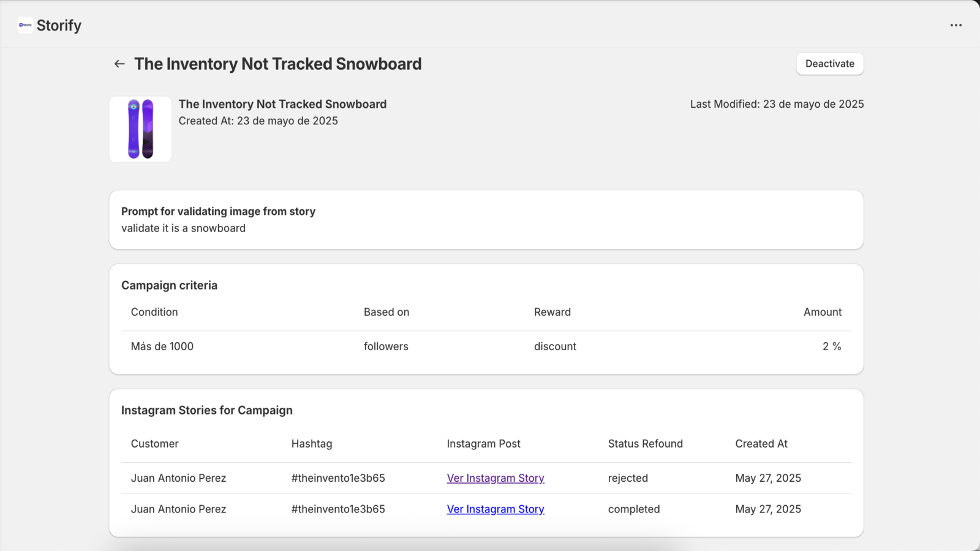
Task: Click the Customer column header
Action: (x=154, y=443)
